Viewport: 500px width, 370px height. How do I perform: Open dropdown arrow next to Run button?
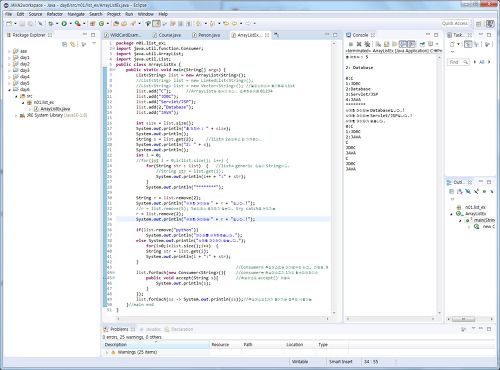pyautogui.click(x=70, y=24)
